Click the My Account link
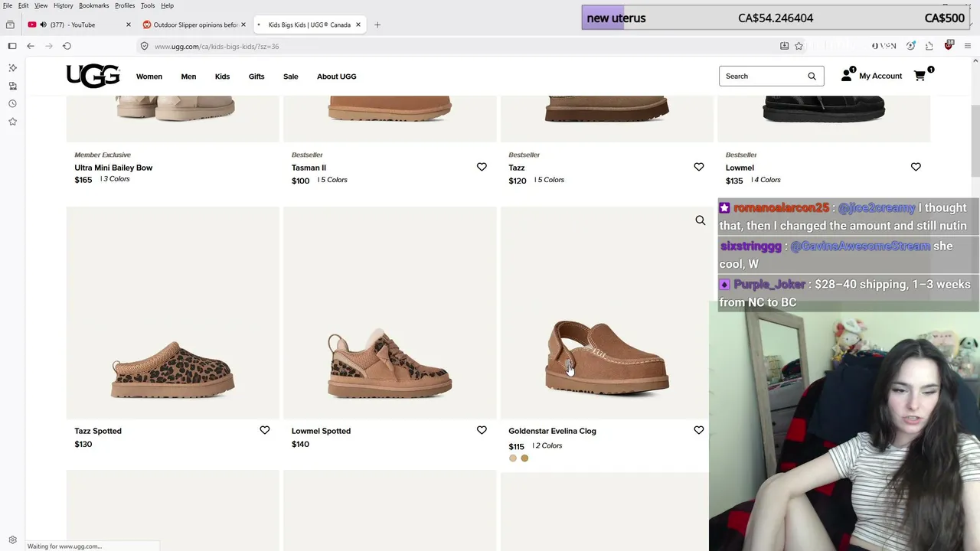 coord(880,76)
